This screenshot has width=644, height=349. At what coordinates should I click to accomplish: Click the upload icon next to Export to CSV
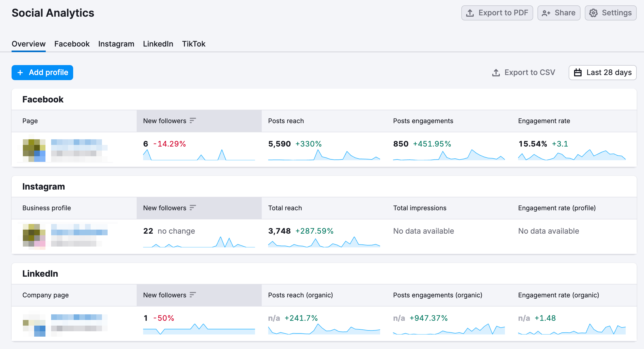point(496,72)
